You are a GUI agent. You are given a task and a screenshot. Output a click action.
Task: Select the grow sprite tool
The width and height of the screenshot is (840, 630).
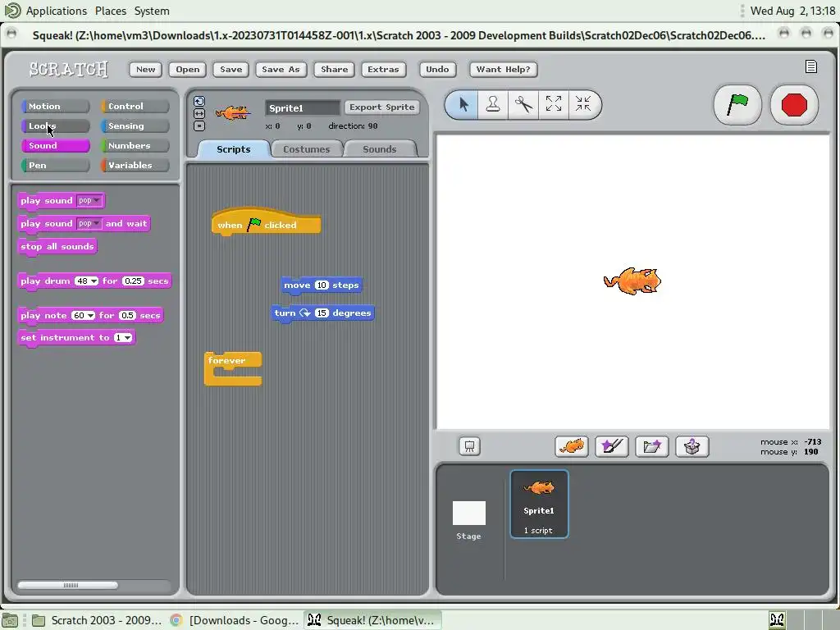tap(554, 104)
